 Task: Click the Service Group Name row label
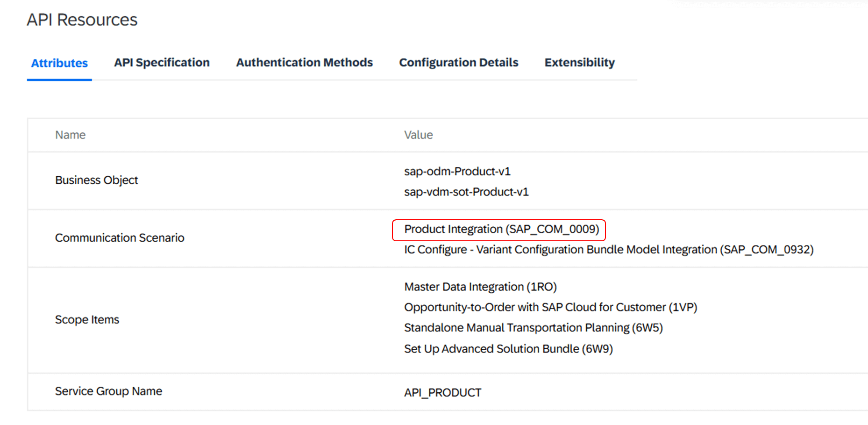(108, 391)
